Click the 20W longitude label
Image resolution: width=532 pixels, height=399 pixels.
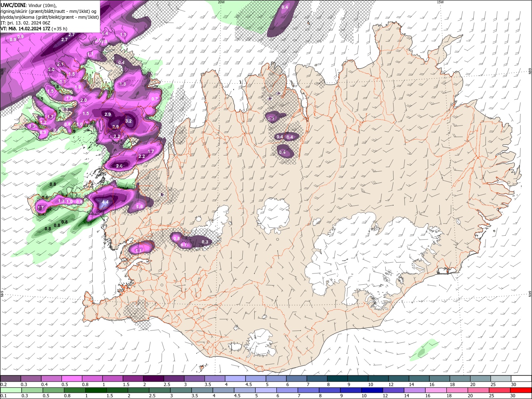tap(222, 2)
